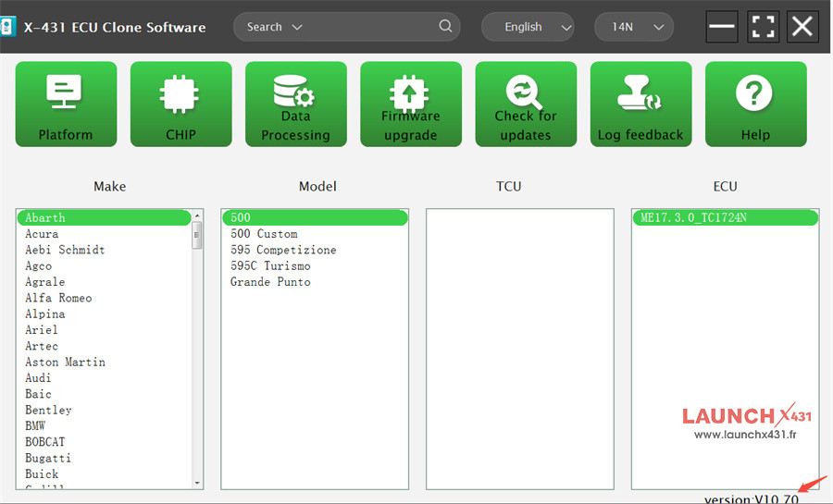Select the Grande Punto model

(315, 282)
